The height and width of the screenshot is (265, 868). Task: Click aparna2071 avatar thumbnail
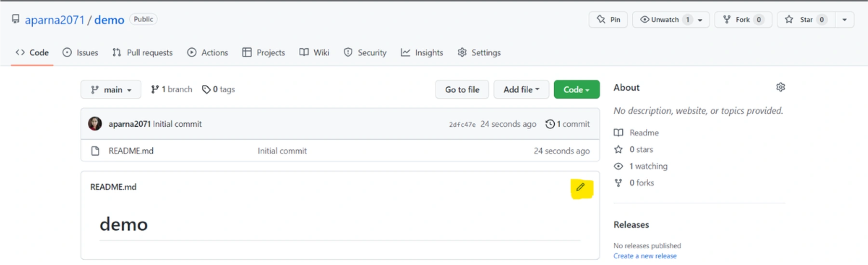pos(95,124)
